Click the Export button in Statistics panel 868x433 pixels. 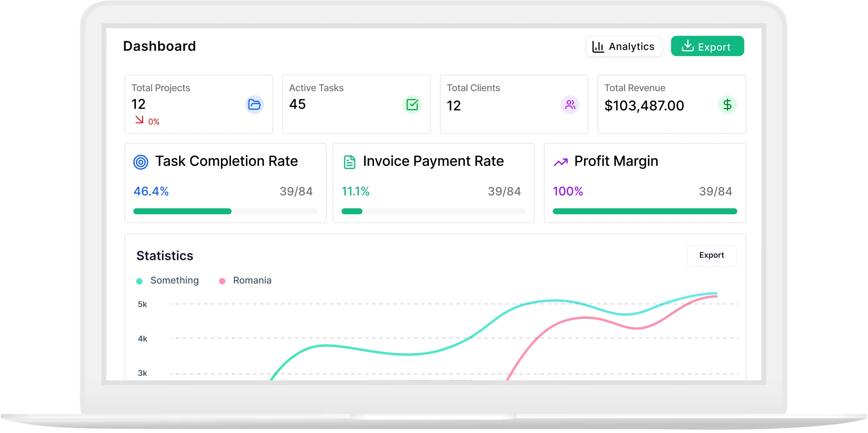pyautogui.click(x=711, y=256)
